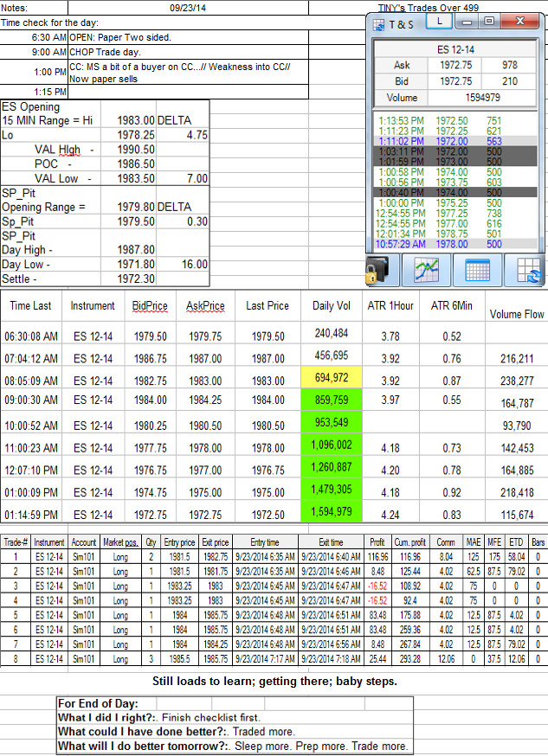Click the Market pos. column header
548x756 pixels.
[120, 542]
